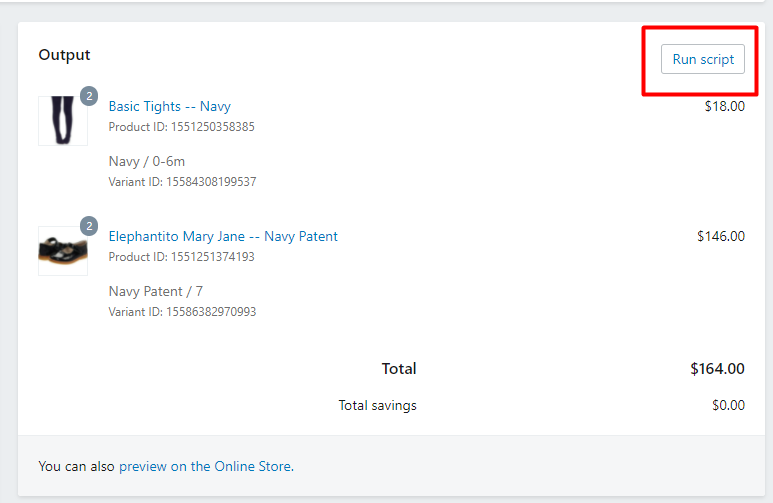Click the Product ID 1551250358385 text
The image size is (773, 503).
(x=181, y=127)
